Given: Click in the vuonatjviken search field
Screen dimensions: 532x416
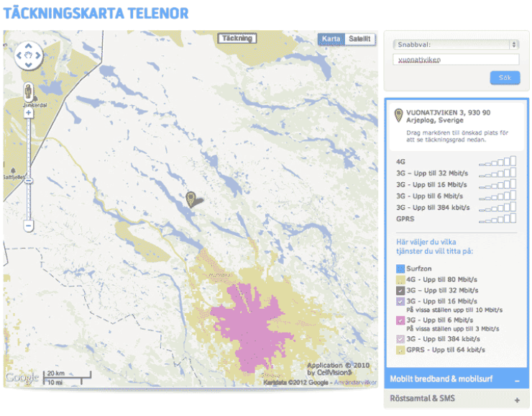Looking at the screenshot, I should click(x=456, y=60).
